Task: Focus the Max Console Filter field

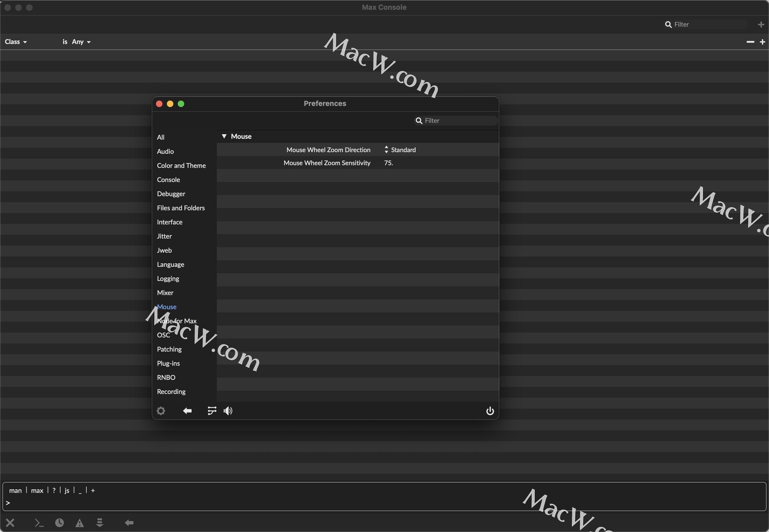Action: 706,24
